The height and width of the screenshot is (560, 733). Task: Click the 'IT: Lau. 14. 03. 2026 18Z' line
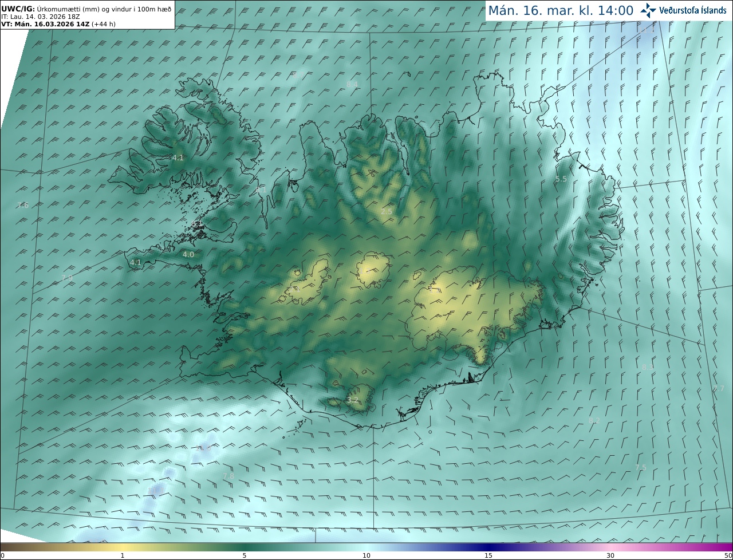pos(40,17)
